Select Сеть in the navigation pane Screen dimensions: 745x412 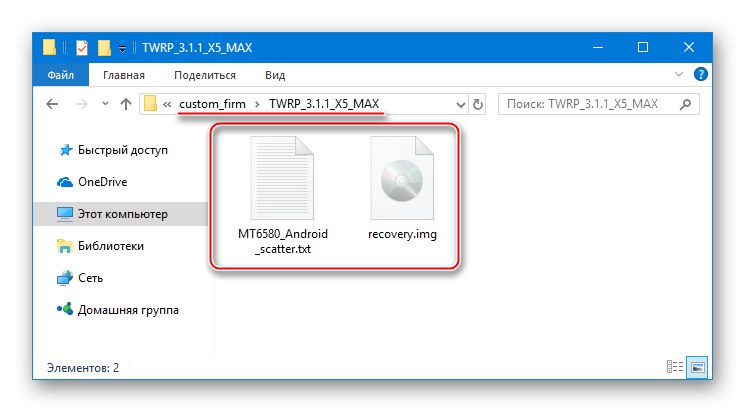90,278
